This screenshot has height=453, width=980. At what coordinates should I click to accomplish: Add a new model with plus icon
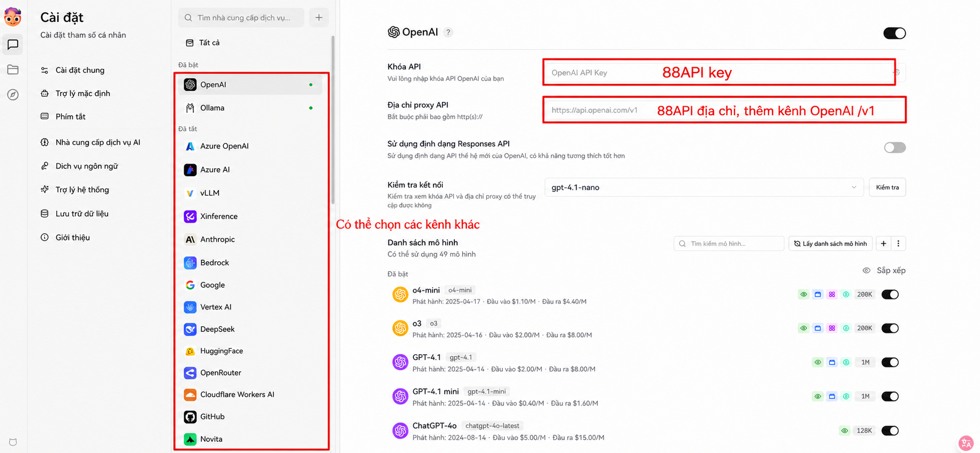pos(883,244)
